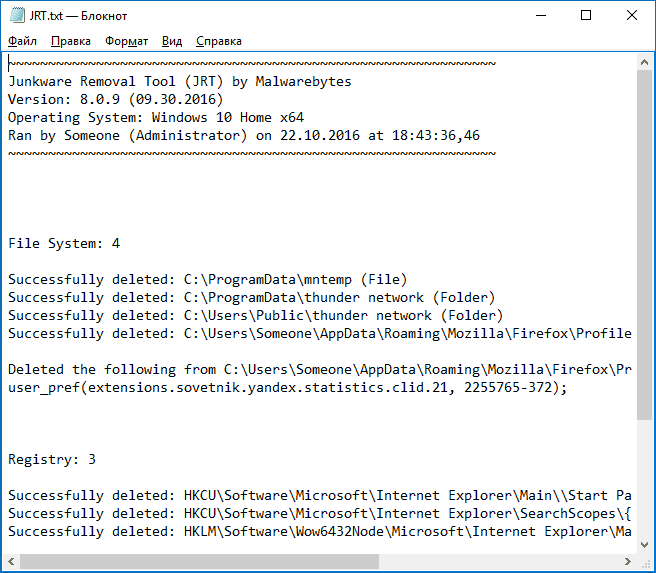The height and width of the screenshot is (573, 656).
Task: Click the first tilde separator line
Action: coord(252,64)
